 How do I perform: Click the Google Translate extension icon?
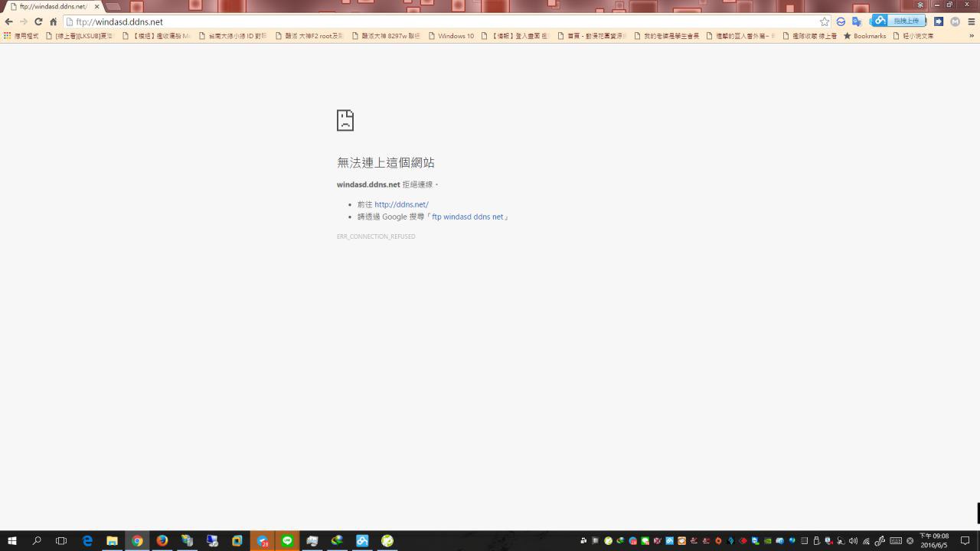coord(857,22)
